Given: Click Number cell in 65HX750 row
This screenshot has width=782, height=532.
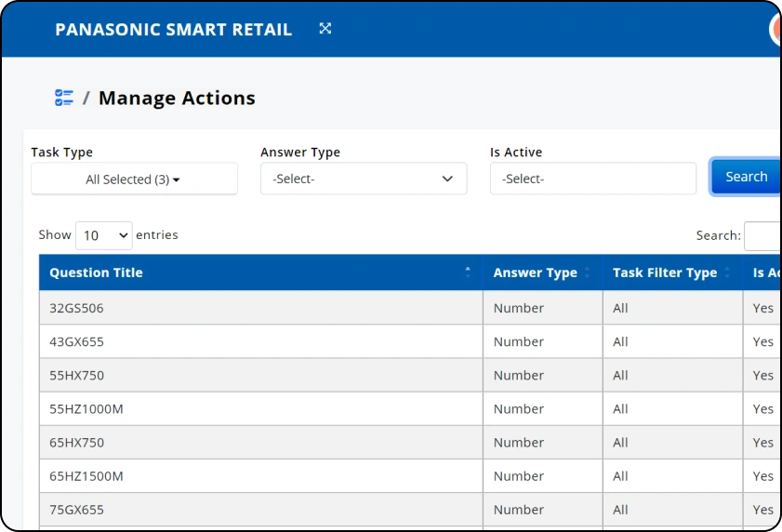Looking at the screenshot, I should [543, 442].
